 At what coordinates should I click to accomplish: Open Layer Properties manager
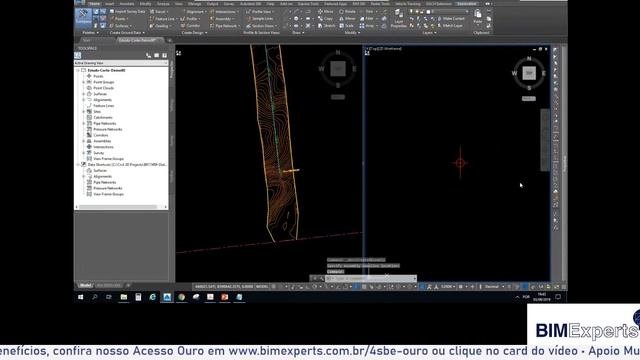398,19
